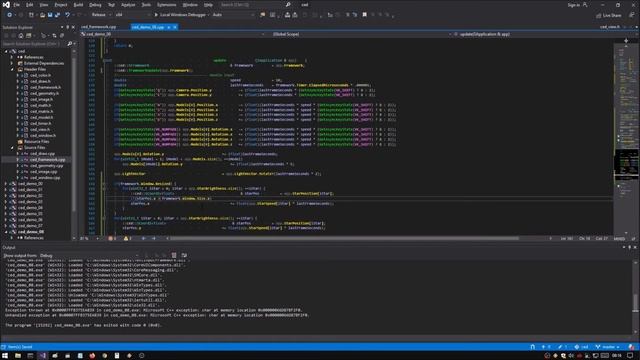Click the Save All toolbar icon

click(57, 15)
